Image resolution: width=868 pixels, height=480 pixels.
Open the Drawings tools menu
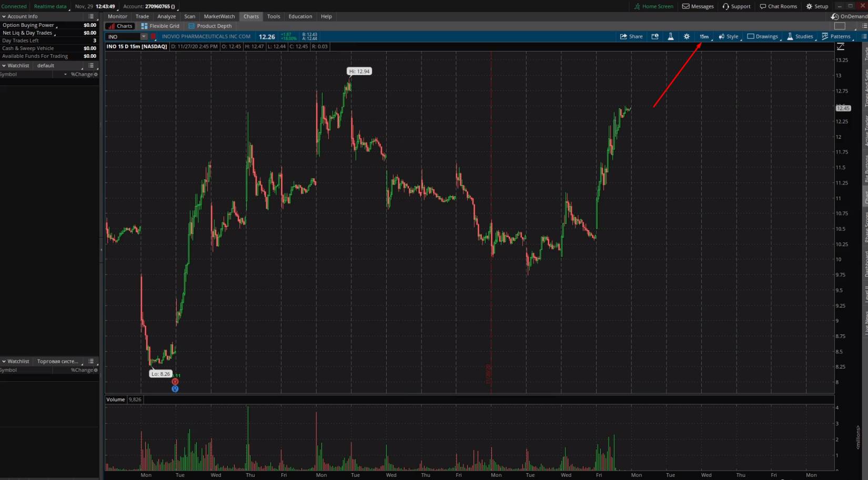[x=762, y=37]
